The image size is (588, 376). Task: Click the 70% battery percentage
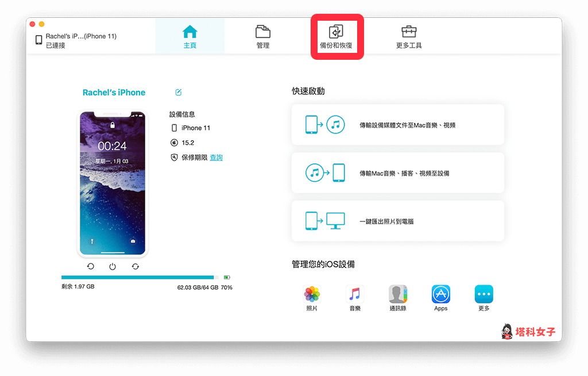[226, 287]
